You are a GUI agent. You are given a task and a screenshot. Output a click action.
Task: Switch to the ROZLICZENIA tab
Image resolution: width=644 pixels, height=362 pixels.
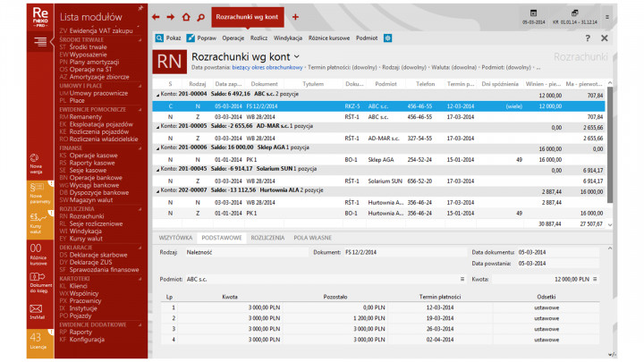point(267,238)
